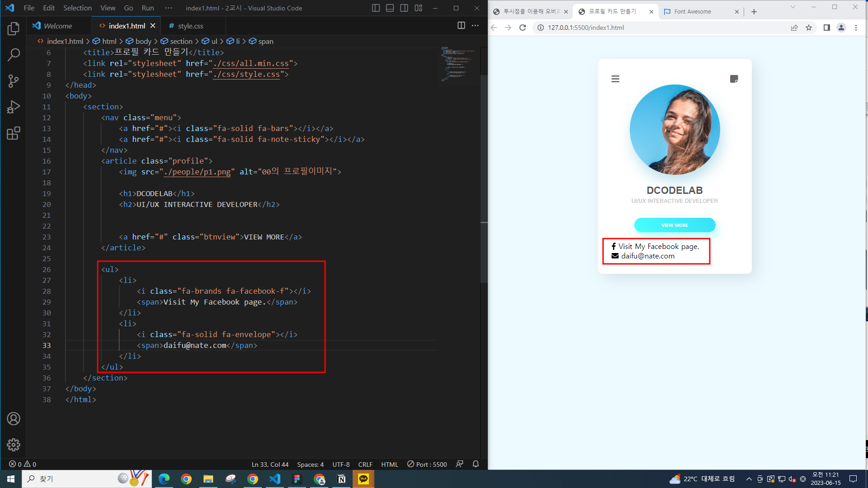The height and width of the screenshot is (488, 868).
Task: Open the Manage gear settings icon
Action: click(14, 445)
